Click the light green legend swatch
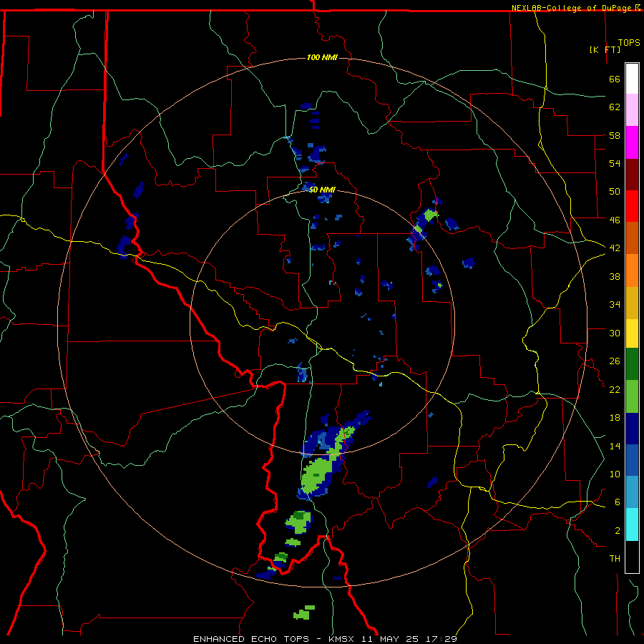644x644 pixels. click(x=632, y=396)
